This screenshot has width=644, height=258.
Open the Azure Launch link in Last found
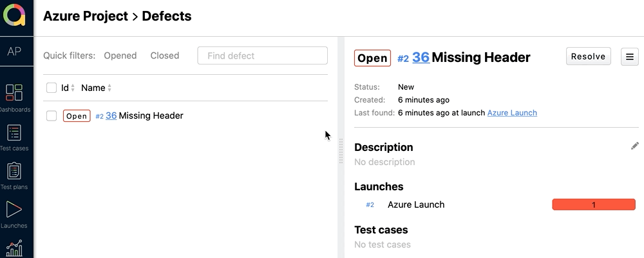pyautogui.click(x=512, y=113)
